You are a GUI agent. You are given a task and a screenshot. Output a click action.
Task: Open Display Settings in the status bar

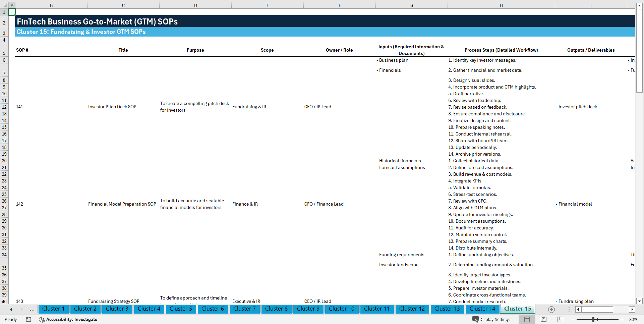click(x=492, y=319)
